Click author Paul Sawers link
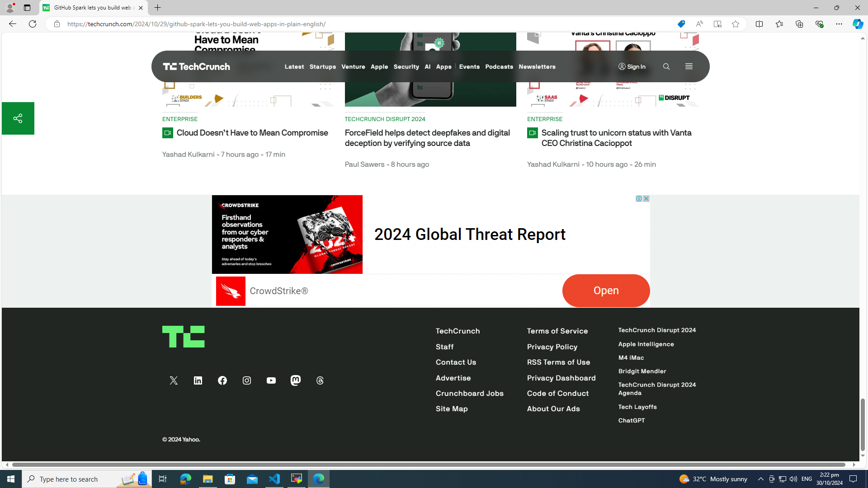The height and width of the screenshot is (488, 868). coord(364,164)
